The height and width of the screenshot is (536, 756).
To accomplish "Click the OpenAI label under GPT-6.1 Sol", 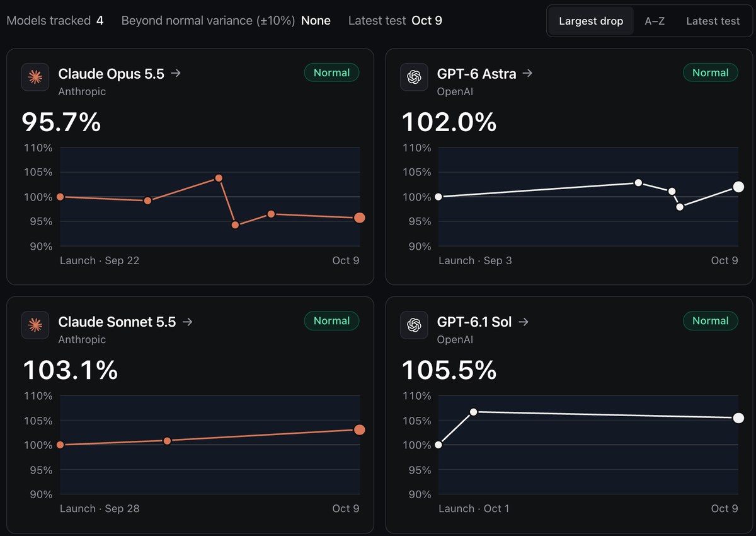I will [x=455, y=339].
